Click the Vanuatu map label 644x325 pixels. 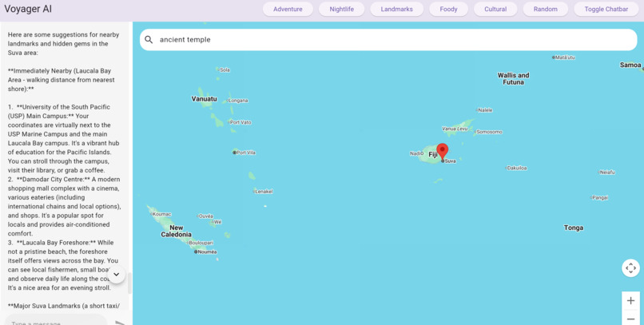tap(204, 99)
